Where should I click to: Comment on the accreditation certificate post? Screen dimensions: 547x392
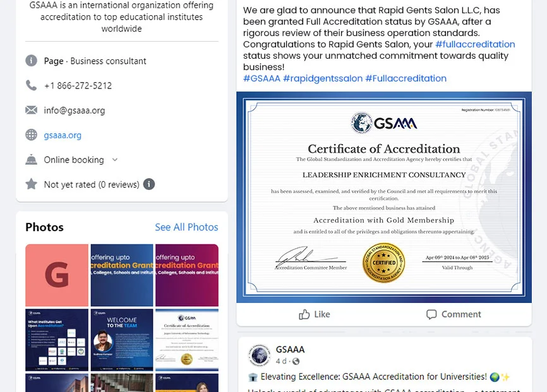click(x=454, y=314)
